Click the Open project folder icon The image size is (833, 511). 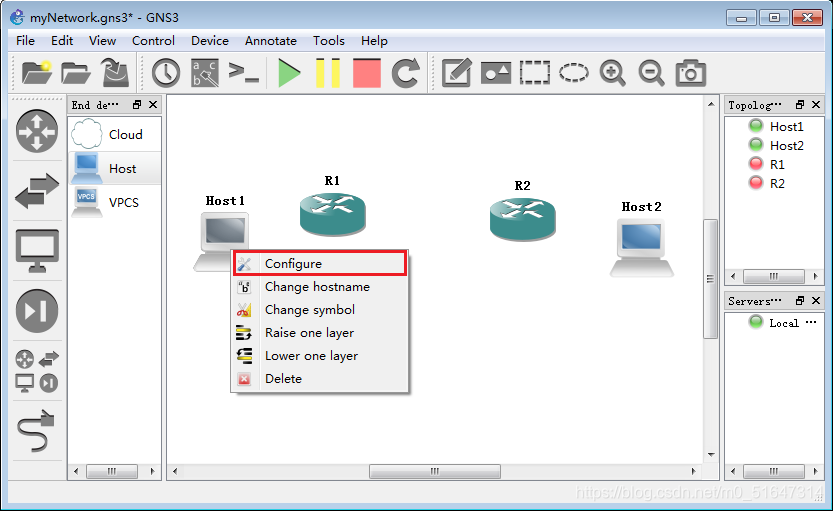click(75, 73)
